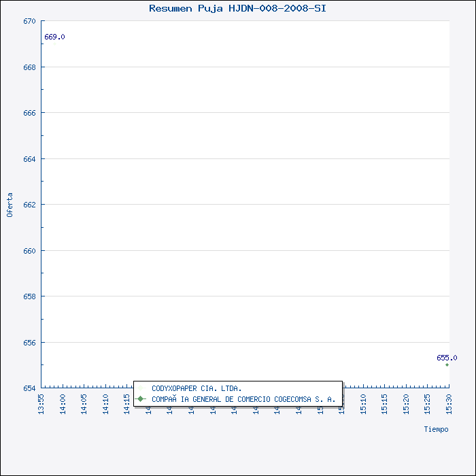
Task: Click the 15:15 time axis label
Action: (385, 403)
